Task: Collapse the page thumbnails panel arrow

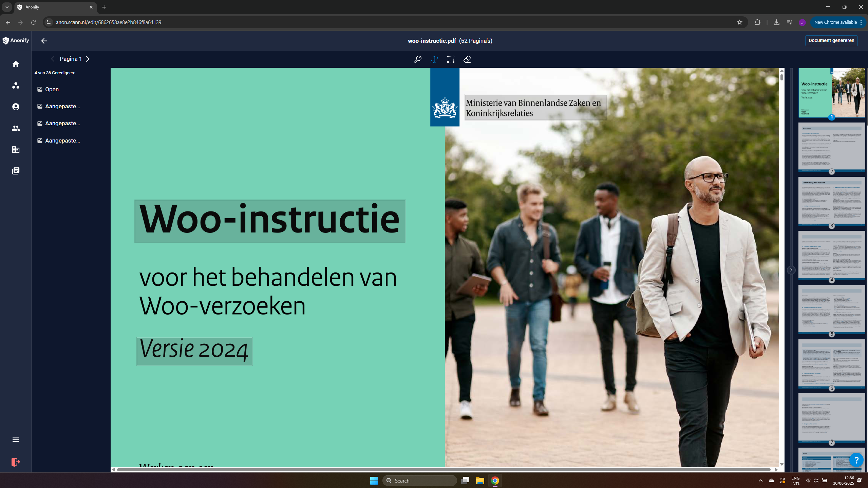Action: click(x=791, y=270)
